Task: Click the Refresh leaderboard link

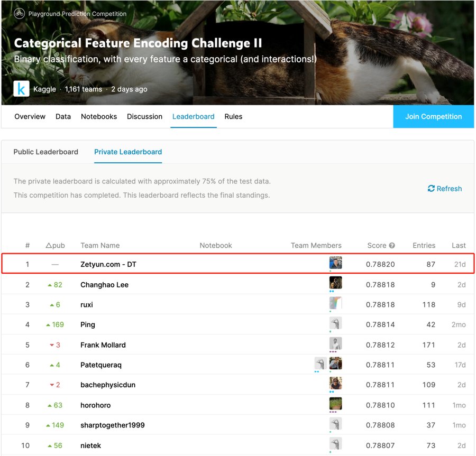Action: click(x=444, y=189)
